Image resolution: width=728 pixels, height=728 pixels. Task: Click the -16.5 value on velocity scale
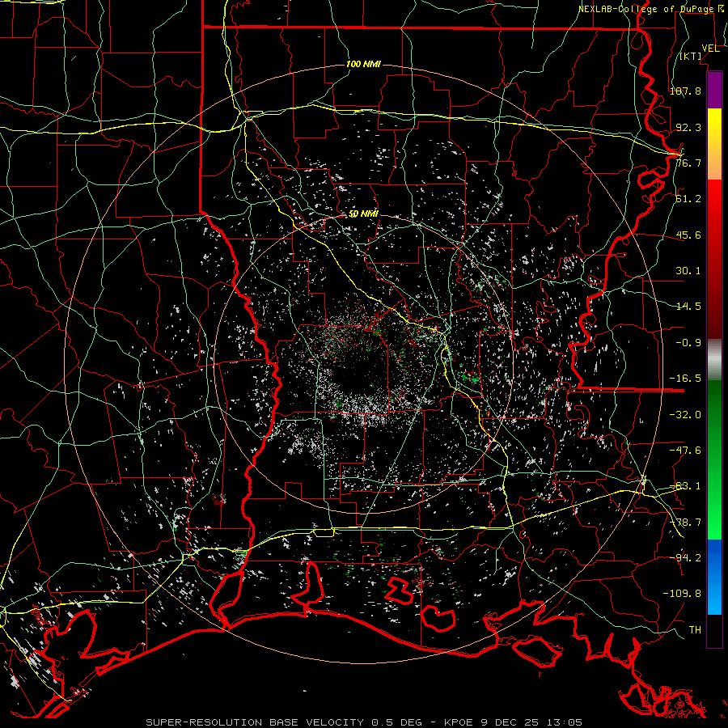[685, 379]
